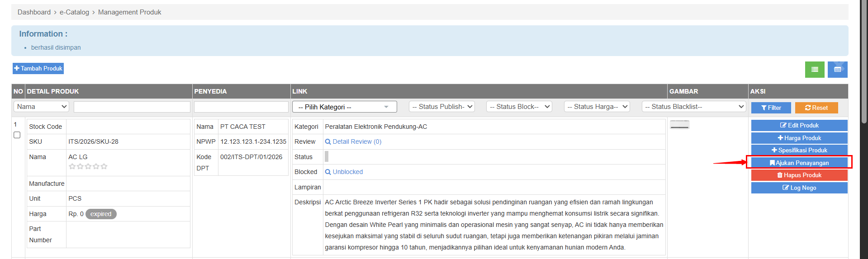Viewport: 868px width, 259px height.
Task: Open the Detail Review (0) link
Action: 356,141
